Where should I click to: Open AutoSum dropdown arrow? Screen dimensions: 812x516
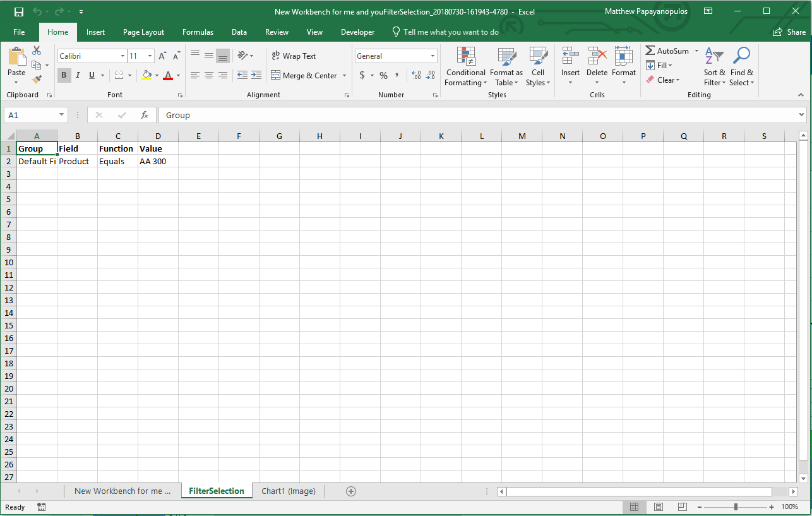coord(696,51)
